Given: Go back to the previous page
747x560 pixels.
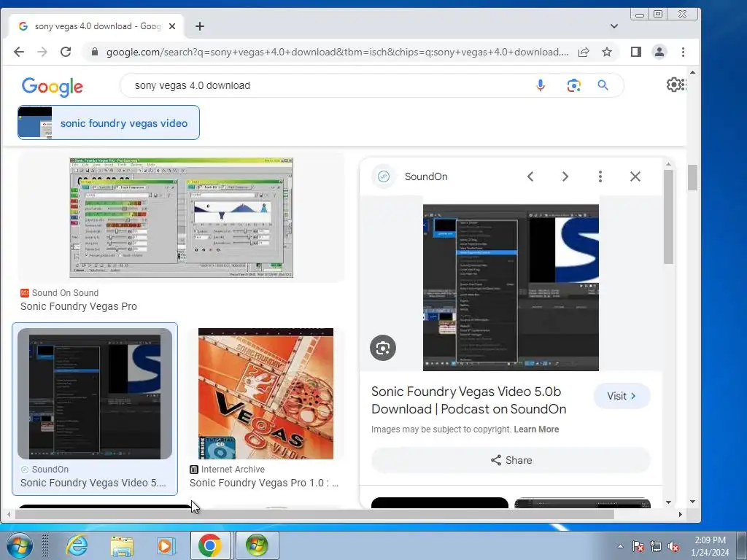Looking at the screenshot, I should click(x=18, y=52).
